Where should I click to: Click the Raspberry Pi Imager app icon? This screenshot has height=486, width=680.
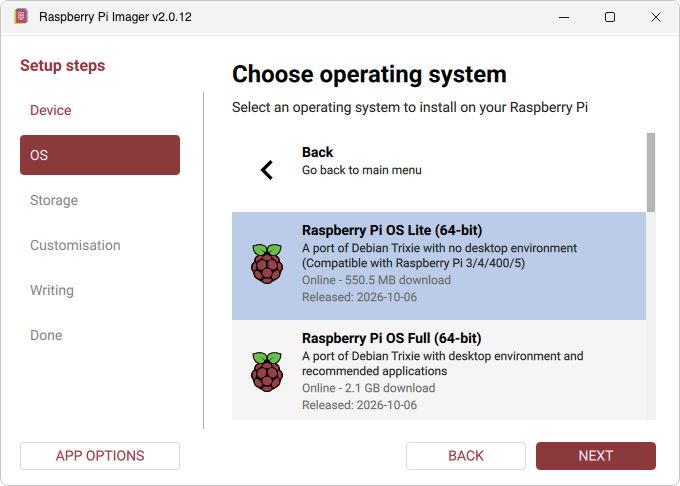tap(21, 16)
